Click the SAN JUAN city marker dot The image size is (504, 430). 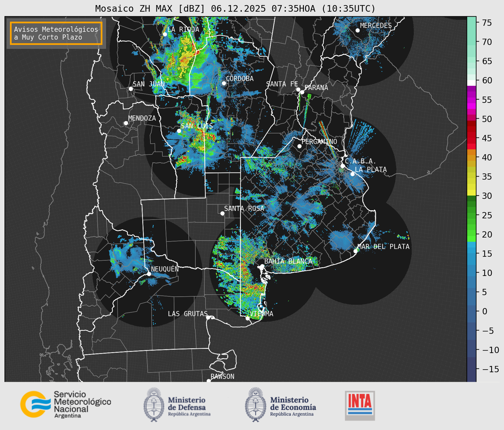pos(131,89)
